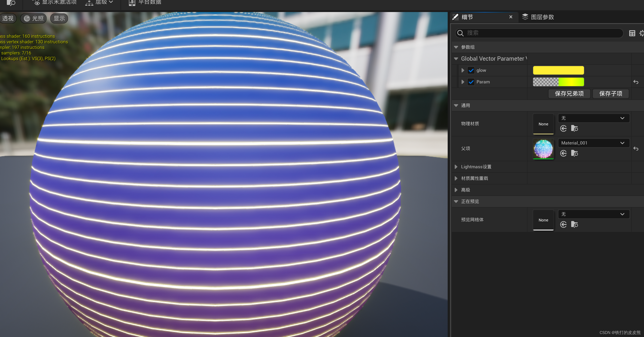Screen dimensions: 644x337
Task: Close the 细节 tab
Action: click(x=511, y=17)
